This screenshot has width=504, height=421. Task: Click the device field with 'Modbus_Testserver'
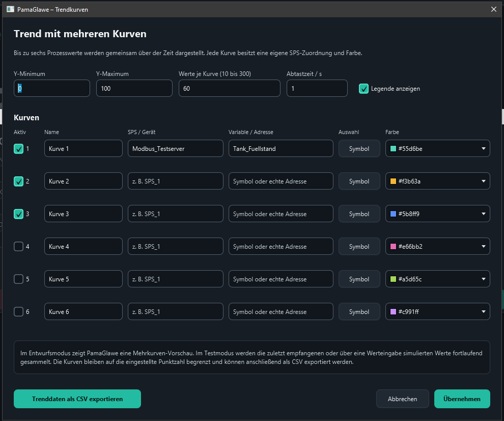(x=176, y=148)
